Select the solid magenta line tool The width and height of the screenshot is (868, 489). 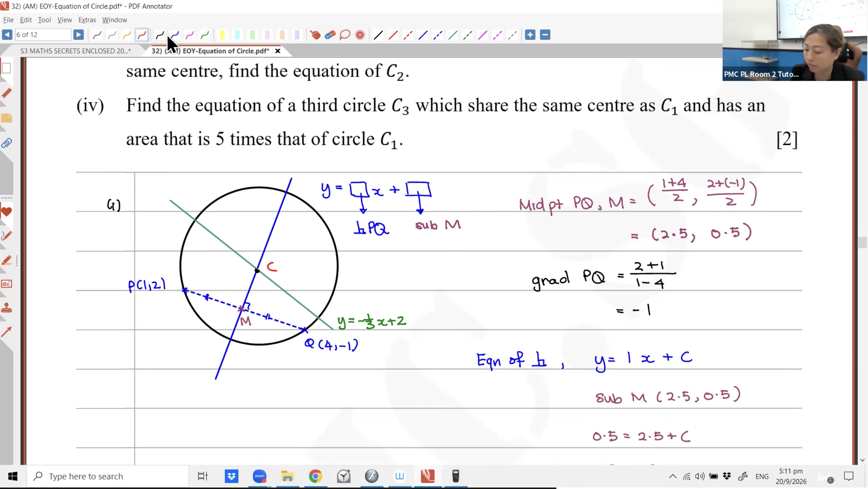click(483, 35)
